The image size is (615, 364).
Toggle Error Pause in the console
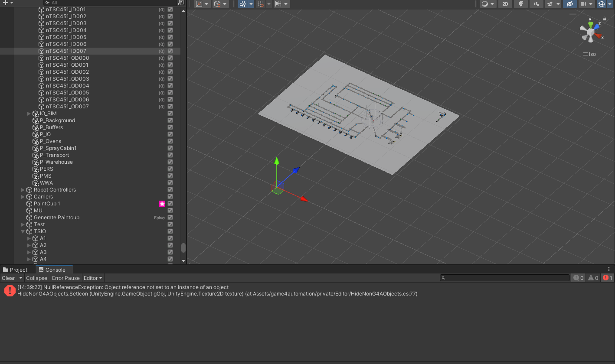click(66, 278)
